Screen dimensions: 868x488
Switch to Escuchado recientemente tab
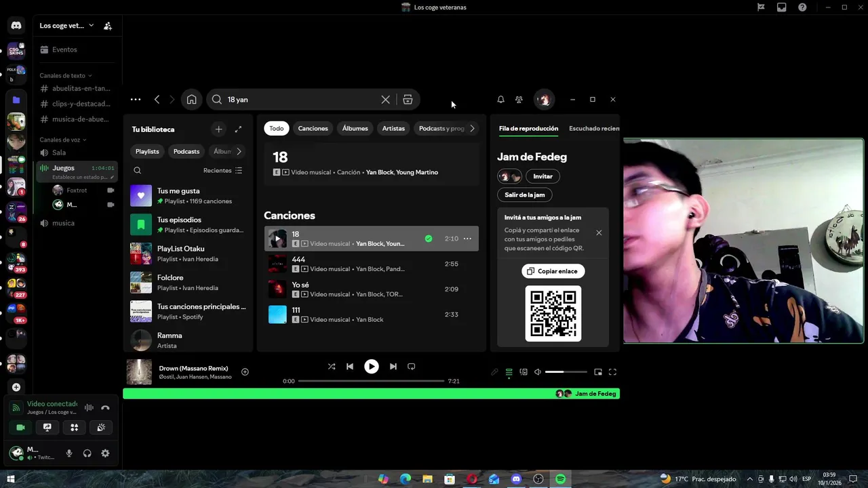[594, 128]
